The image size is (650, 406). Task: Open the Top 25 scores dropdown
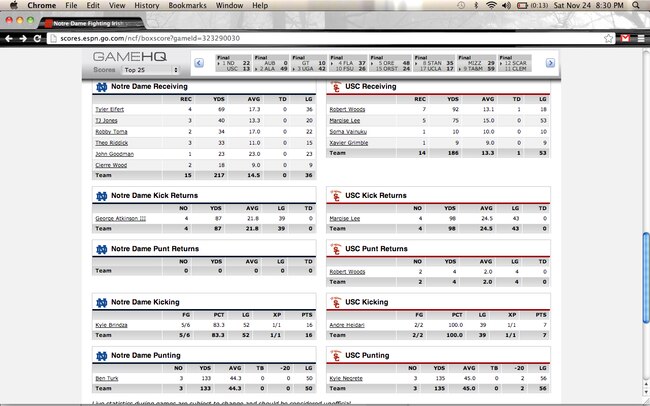tap(150, 70)
